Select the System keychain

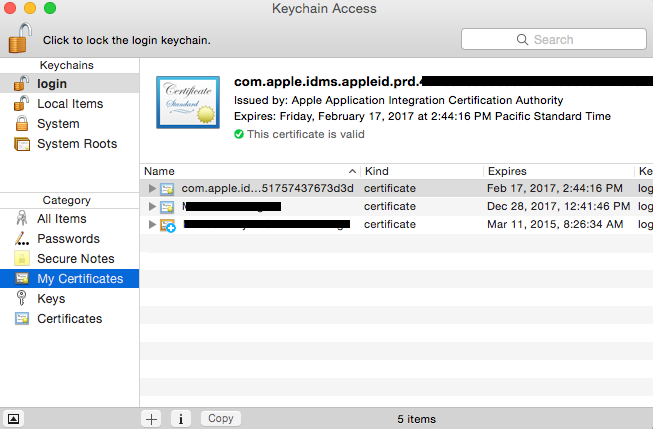70,123
